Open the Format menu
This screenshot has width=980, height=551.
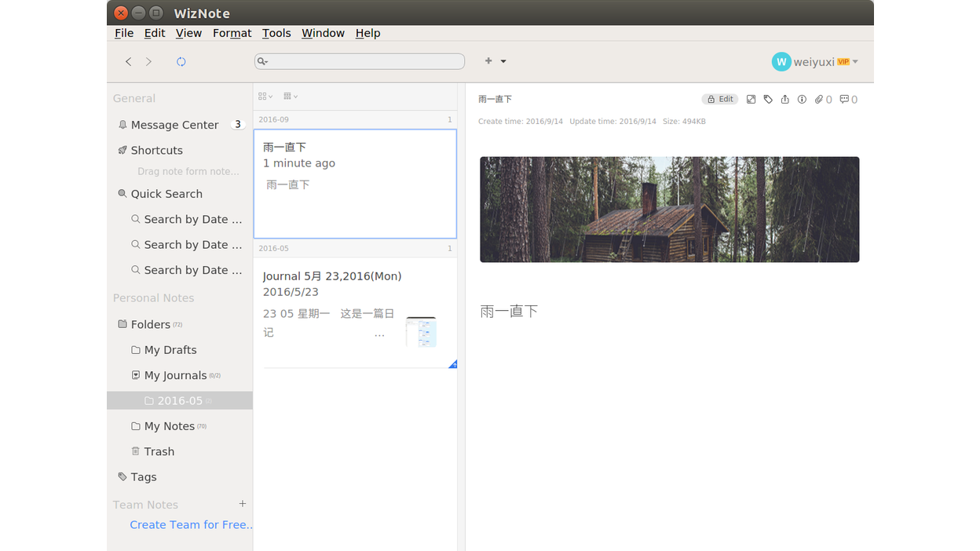232,33
